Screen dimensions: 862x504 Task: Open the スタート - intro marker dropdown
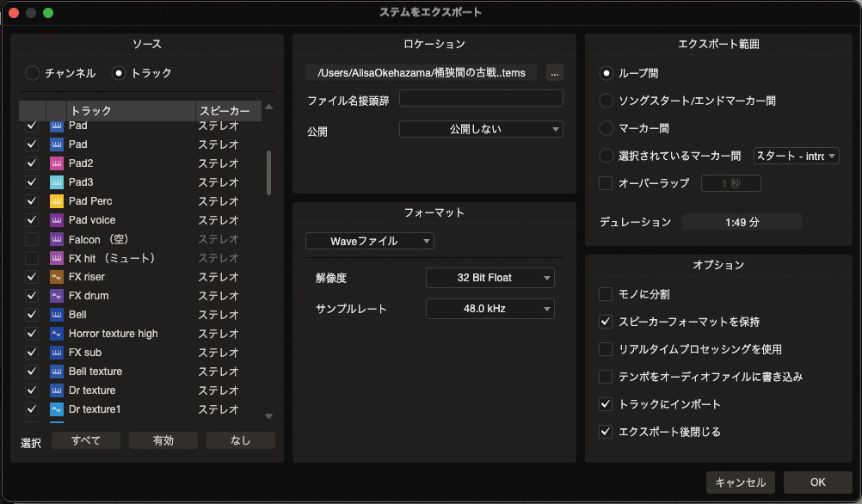coord(796,156)
